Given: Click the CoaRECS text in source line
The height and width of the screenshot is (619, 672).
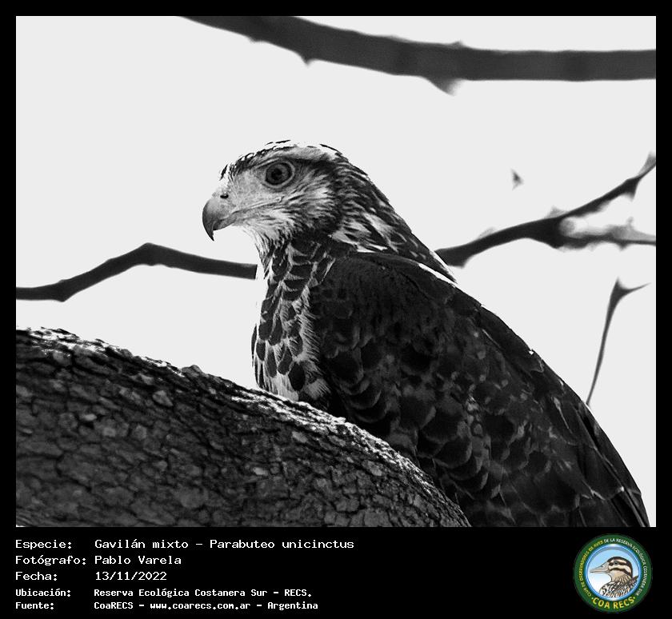Looking at the screenshot, I should coord(115,605).
